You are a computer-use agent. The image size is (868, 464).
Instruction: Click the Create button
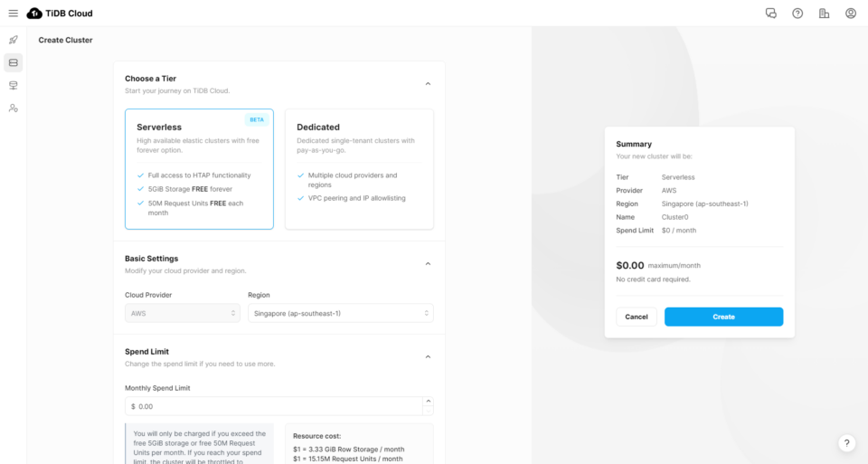[723, 317]
